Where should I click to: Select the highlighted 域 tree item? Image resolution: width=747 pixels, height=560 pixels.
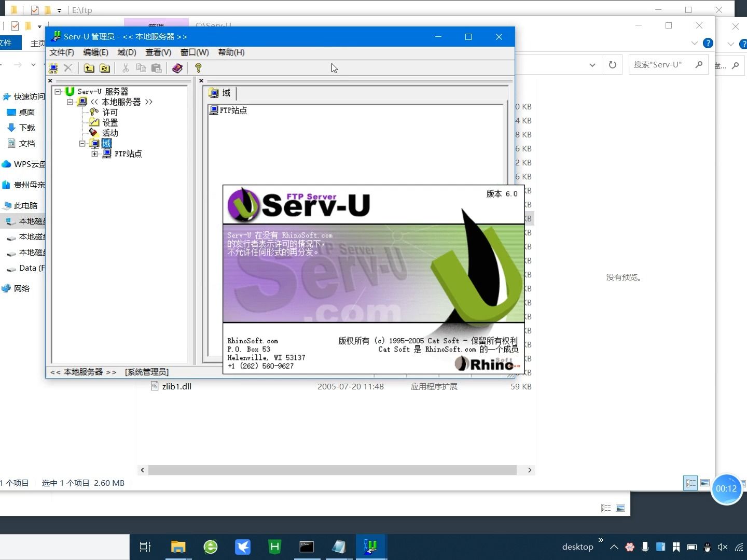coord(106,143)
